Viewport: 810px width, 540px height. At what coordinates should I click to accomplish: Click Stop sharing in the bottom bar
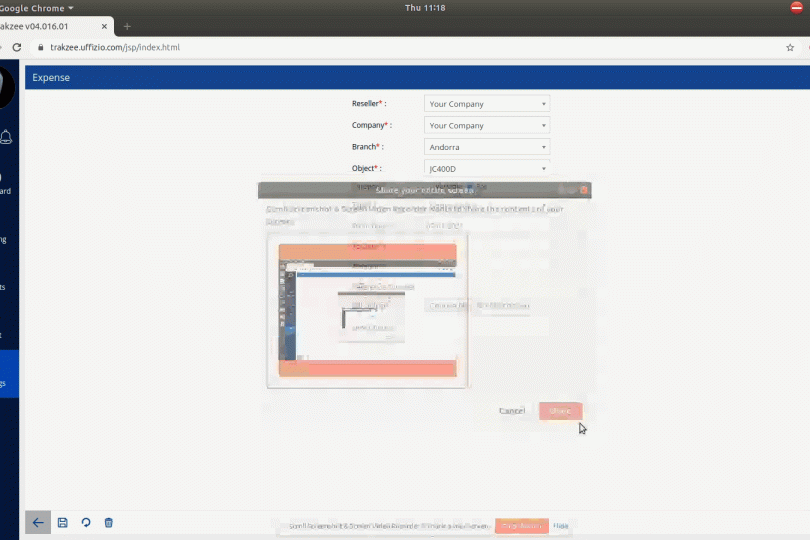[521, 526]
